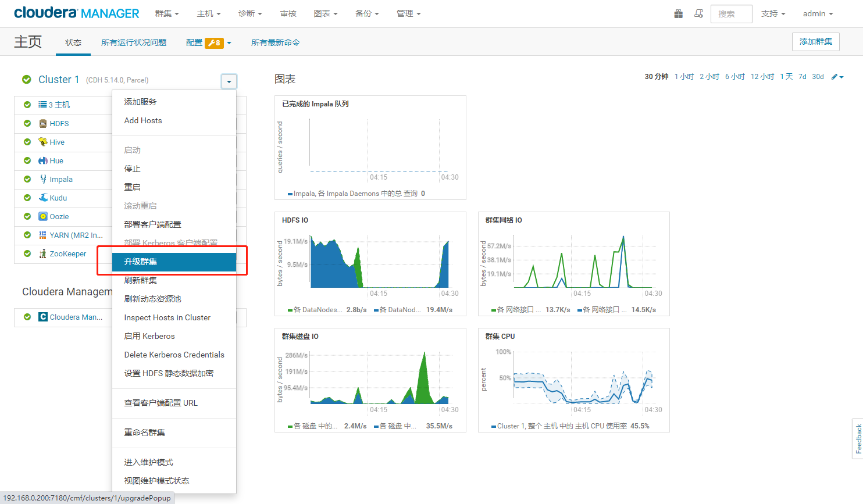863x504 pixels.
Task: Choose 启用 Kerberos menu entry
Action: [x=174, y=336]
